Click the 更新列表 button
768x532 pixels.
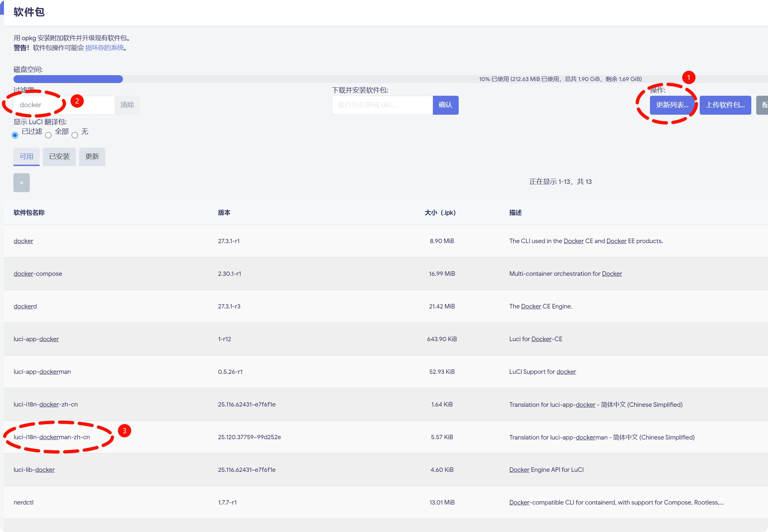pos(672,105)
